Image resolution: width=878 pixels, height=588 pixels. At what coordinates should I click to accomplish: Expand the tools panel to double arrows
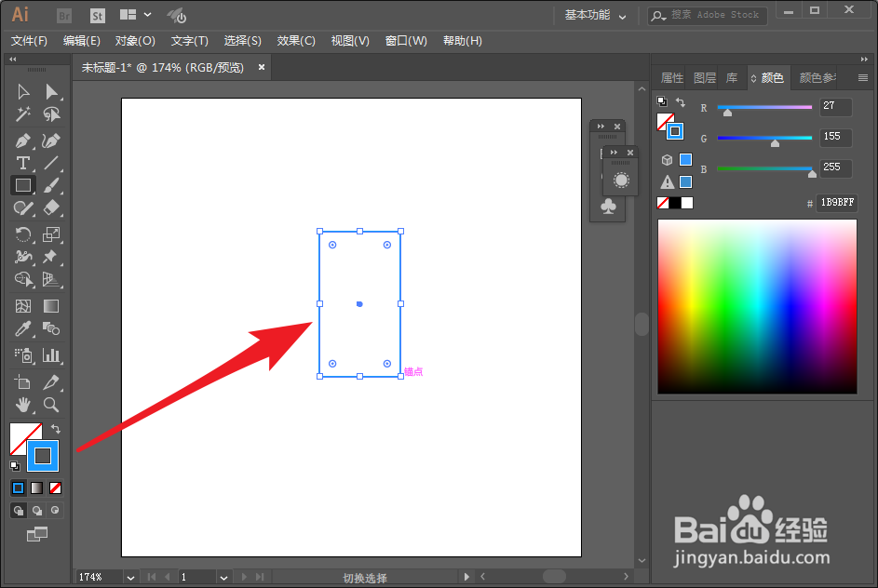pyautogui.click(x=13, y=60)
